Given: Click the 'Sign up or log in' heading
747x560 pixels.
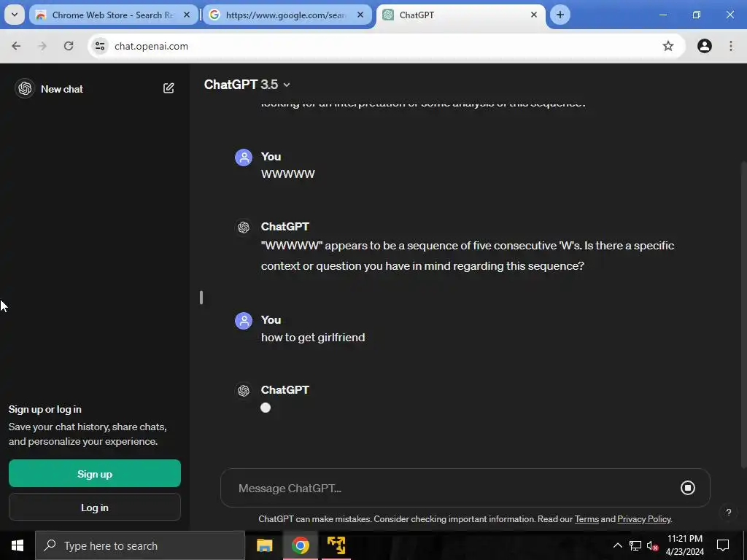Looking at the screenshot, I should [44, 409].
